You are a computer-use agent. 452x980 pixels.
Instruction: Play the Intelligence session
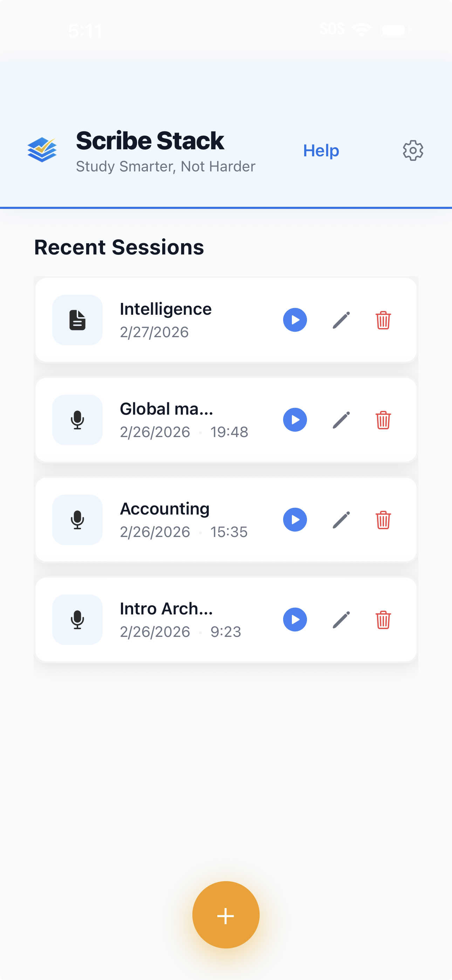pos(295,320)
